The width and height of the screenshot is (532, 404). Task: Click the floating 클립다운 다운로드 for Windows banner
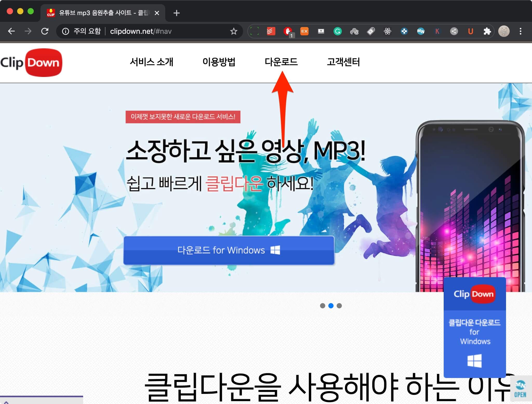point(475,328)
